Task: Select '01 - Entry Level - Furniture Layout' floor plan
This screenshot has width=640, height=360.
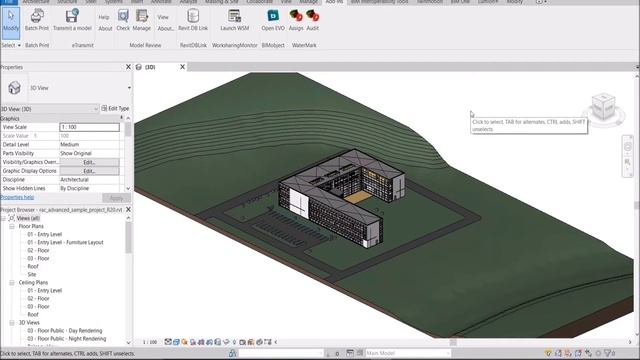Action: point(65,242)
